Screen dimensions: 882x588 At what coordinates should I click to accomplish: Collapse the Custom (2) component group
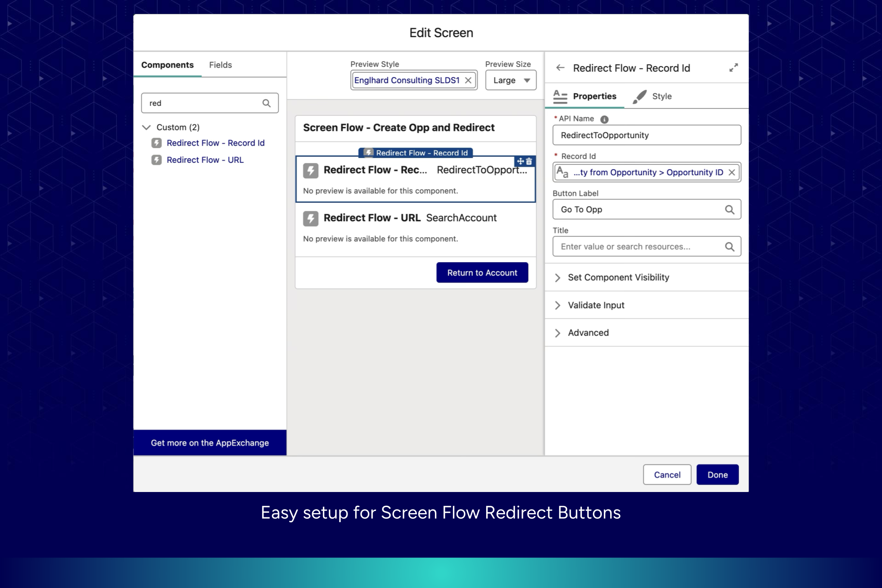(x=146, y=127)
